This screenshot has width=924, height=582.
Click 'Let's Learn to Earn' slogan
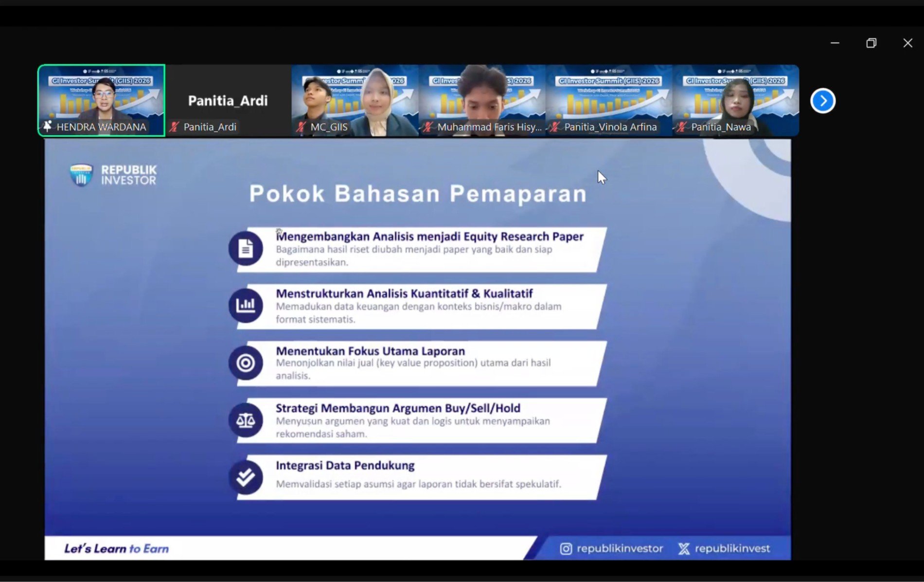117,549
